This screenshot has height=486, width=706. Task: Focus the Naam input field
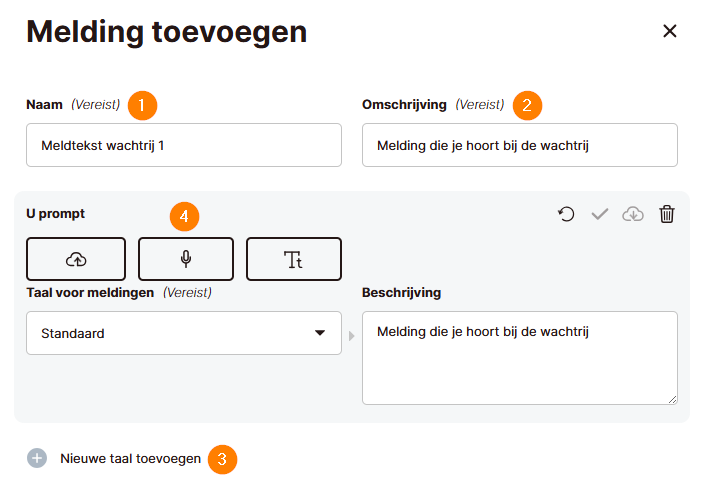point(183,145)
